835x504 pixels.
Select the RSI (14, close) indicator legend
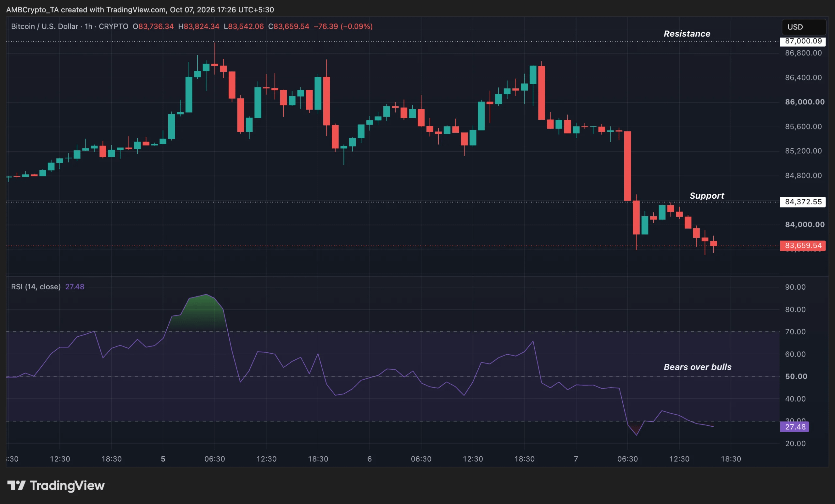[36, 287]
